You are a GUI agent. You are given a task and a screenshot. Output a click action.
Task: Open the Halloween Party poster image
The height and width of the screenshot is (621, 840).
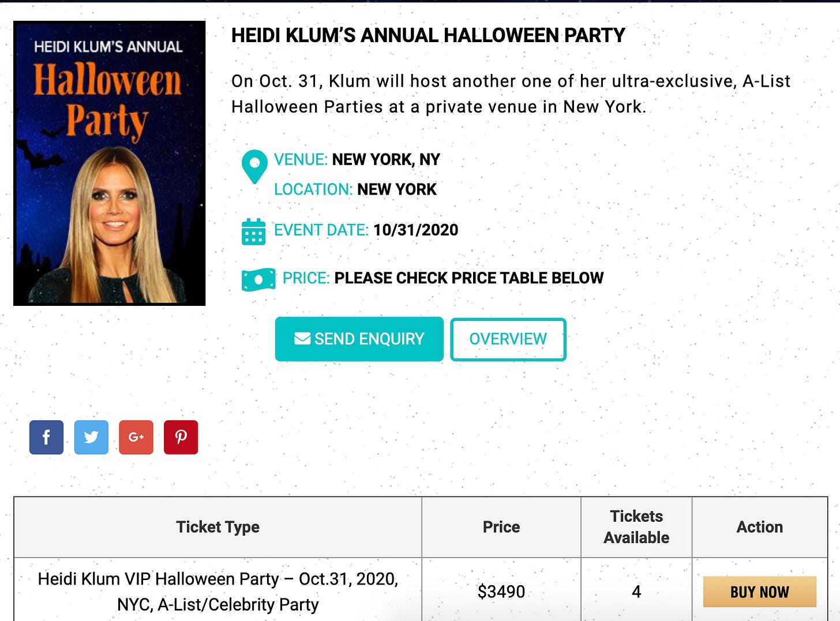110,163
